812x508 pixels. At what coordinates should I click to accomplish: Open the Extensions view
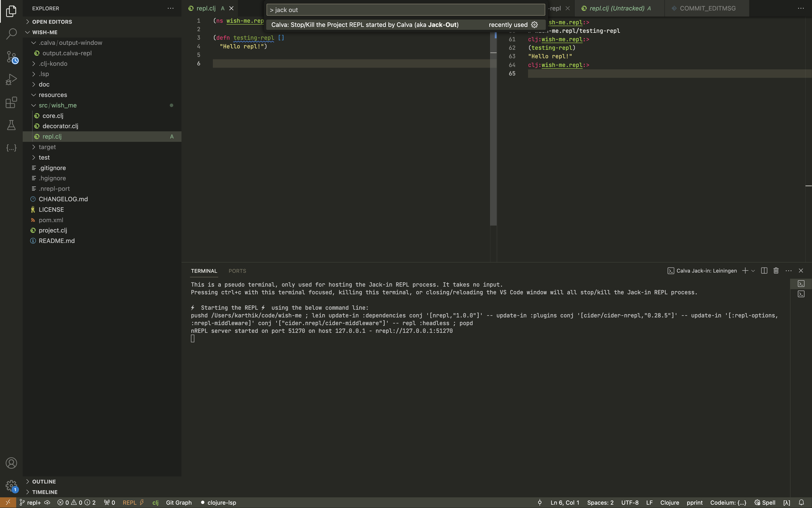[x=11, y=103]
